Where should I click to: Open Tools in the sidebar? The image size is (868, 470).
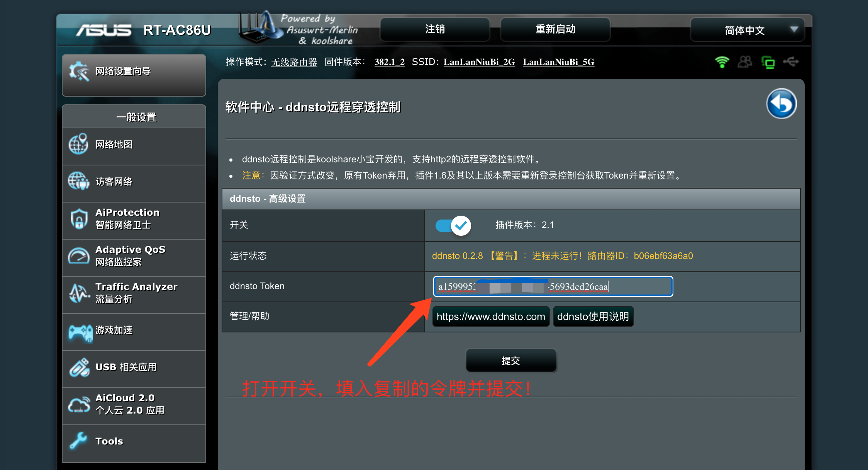pos(134,443)
